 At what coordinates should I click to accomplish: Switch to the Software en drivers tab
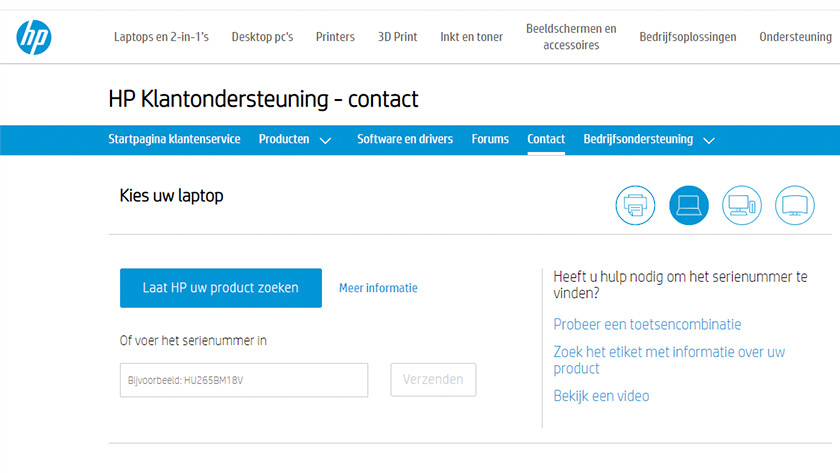[405, 139]
